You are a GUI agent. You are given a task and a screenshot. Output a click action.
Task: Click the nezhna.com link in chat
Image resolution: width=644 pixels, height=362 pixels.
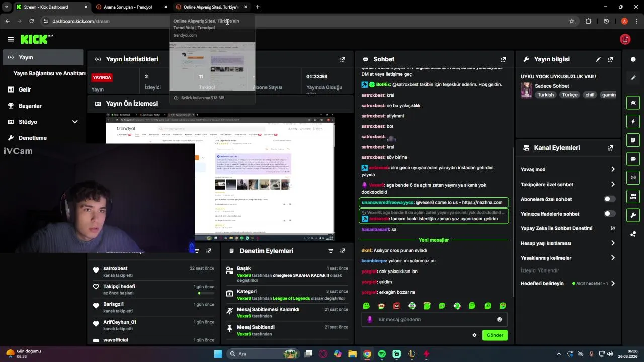coord(482,202)
